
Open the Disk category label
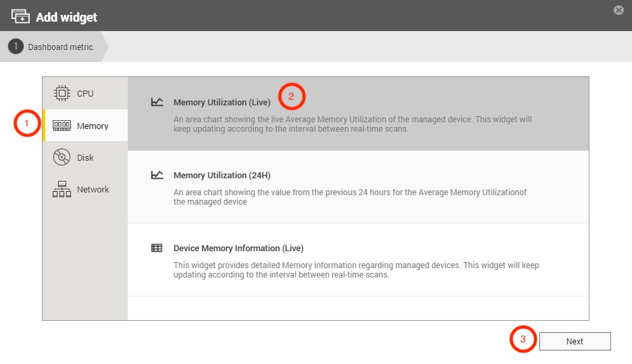[x=85, y=158]
